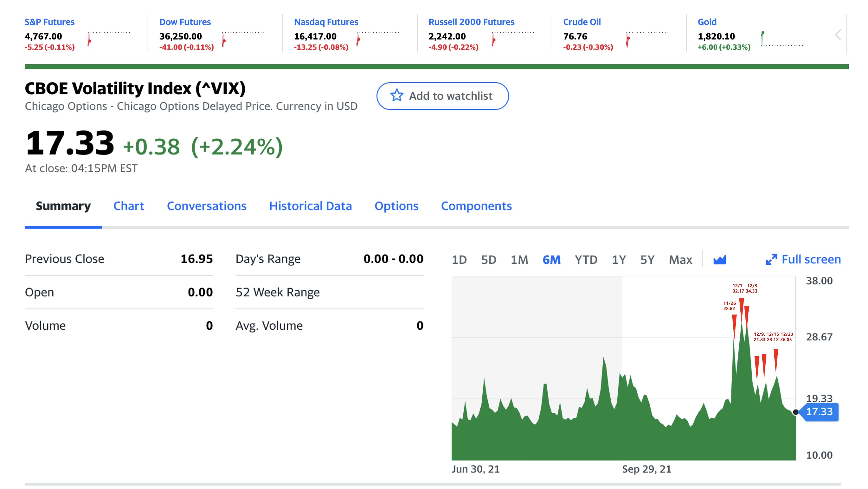Screen dimensions: 868x489
Task: Select the YTD time range
Action: click(x=586, y=260)
